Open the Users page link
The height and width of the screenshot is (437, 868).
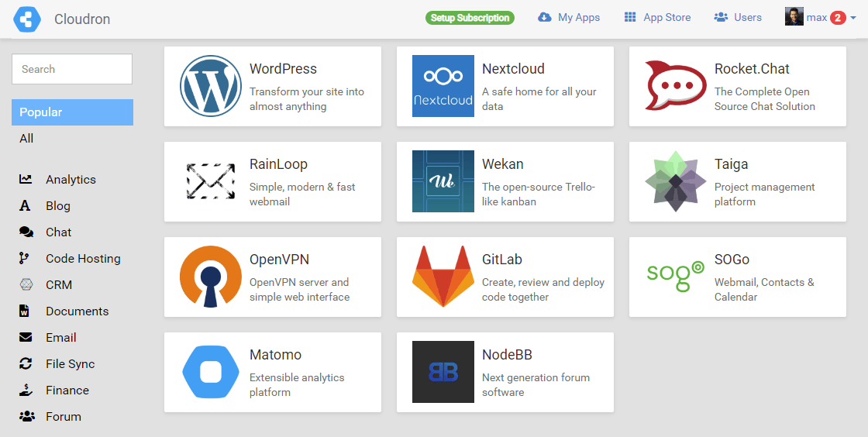[738, 17]
